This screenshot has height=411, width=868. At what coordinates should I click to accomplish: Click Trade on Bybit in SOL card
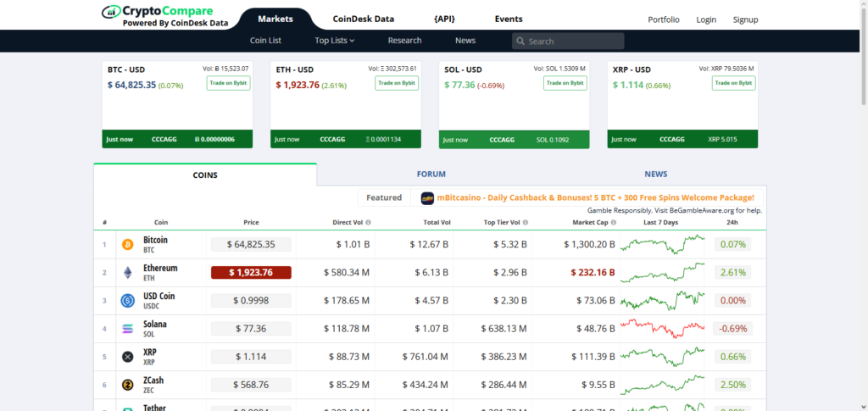(565, 83)
